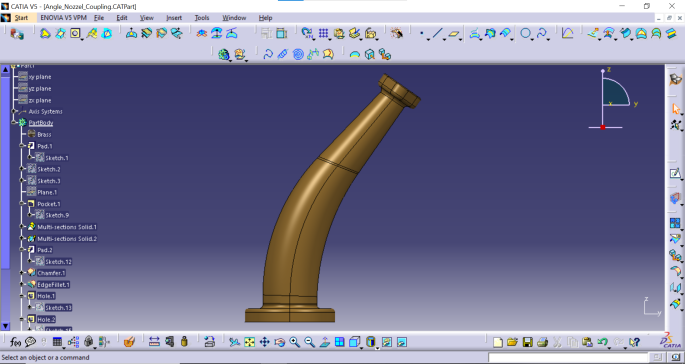Click the Select arrow on right toolbar
The image size is (685, 364).
(x=675, y=109)
